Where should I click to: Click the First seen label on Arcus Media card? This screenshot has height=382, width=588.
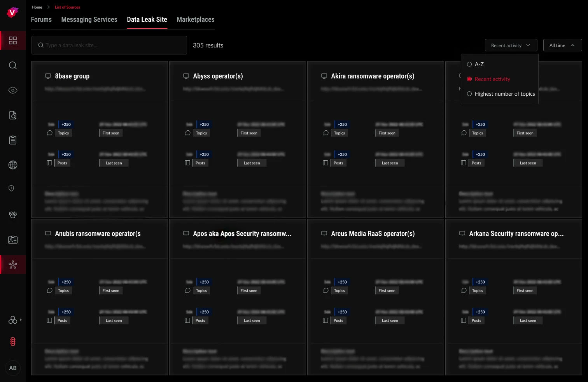coord(387,291)
